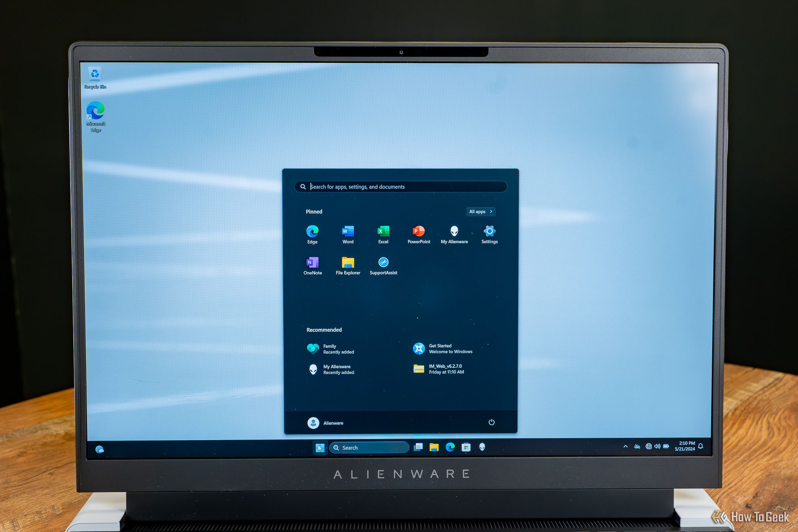Open Microsoft Excel from pinned apps
This screenshot has height=532, width=798.
[x=382, y=233]
